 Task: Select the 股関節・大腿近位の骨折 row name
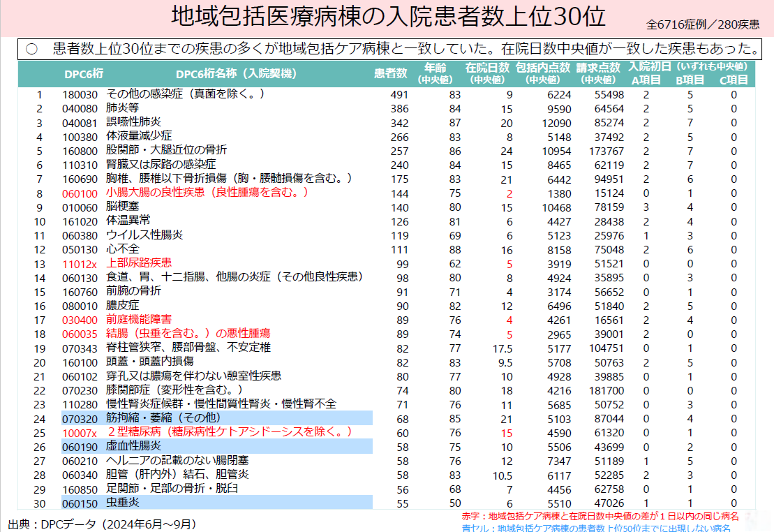point(166,150)
